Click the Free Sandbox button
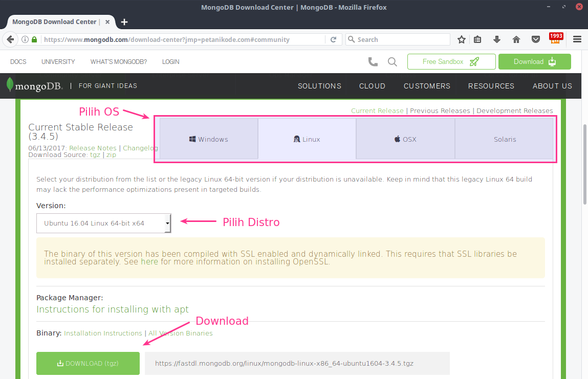 [451, 61]
